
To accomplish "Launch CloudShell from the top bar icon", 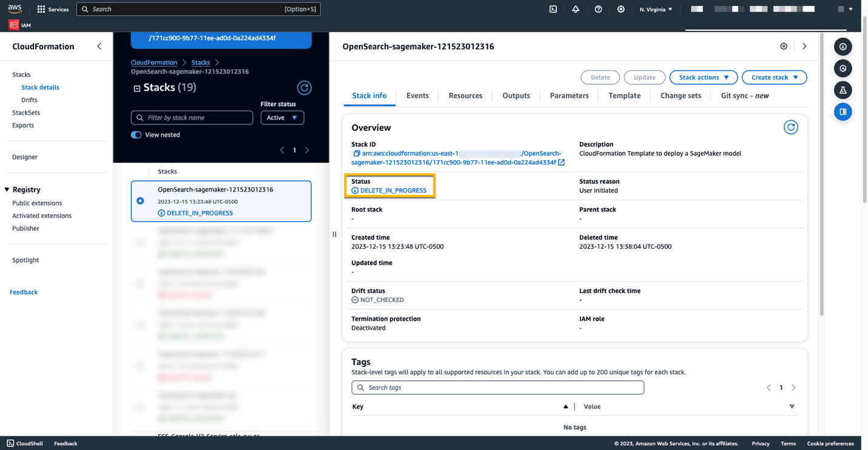I will [553, 9].
